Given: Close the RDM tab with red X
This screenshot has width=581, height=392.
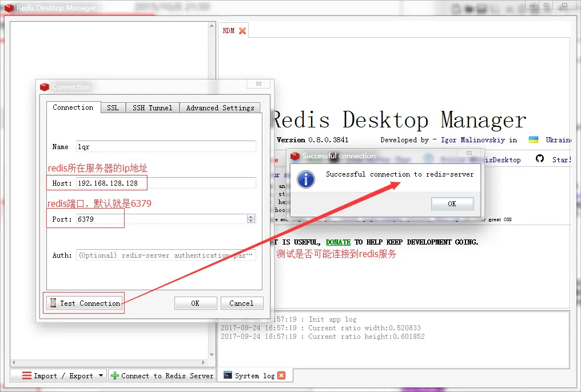Looking at the screenshot, I should click(242, 31).
